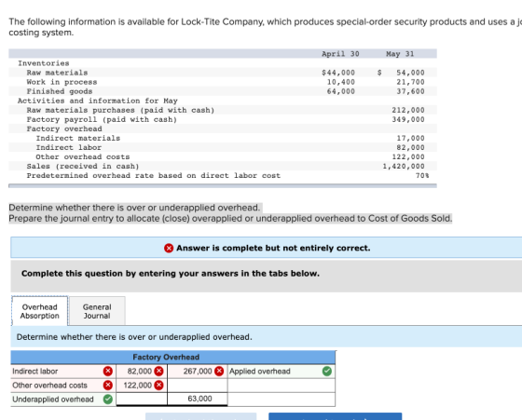Image resolution: width=522 pixels, height=420 pixels.
Task: Click the 349,000 factory payroll value
Action: tap(408, 119)
